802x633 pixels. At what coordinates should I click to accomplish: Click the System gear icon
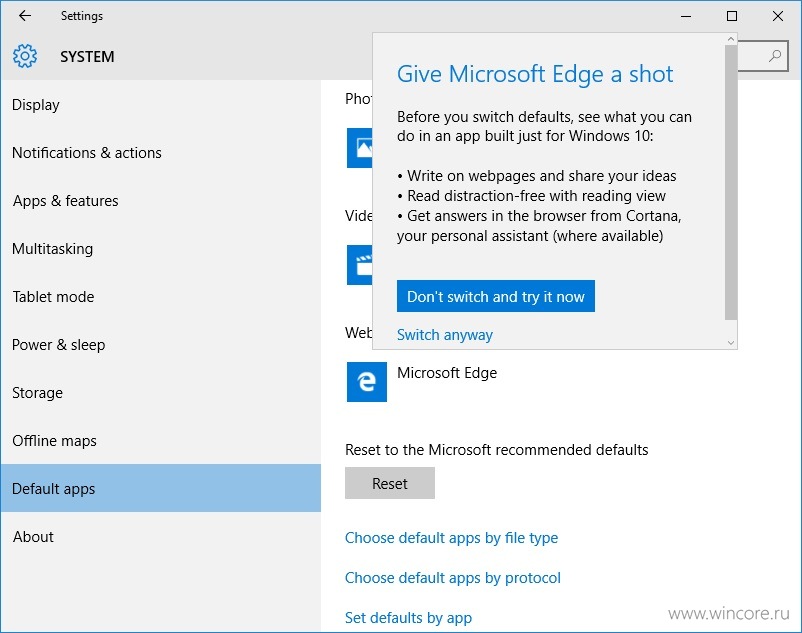point(25,56)
